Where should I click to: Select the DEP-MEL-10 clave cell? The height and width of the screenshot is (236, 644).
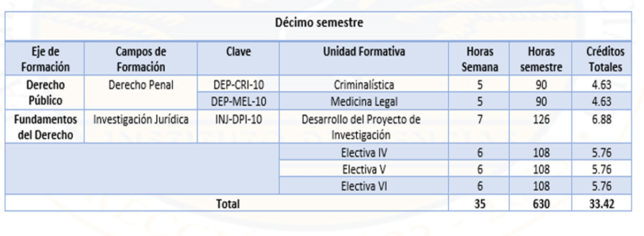tap(238, 100)
